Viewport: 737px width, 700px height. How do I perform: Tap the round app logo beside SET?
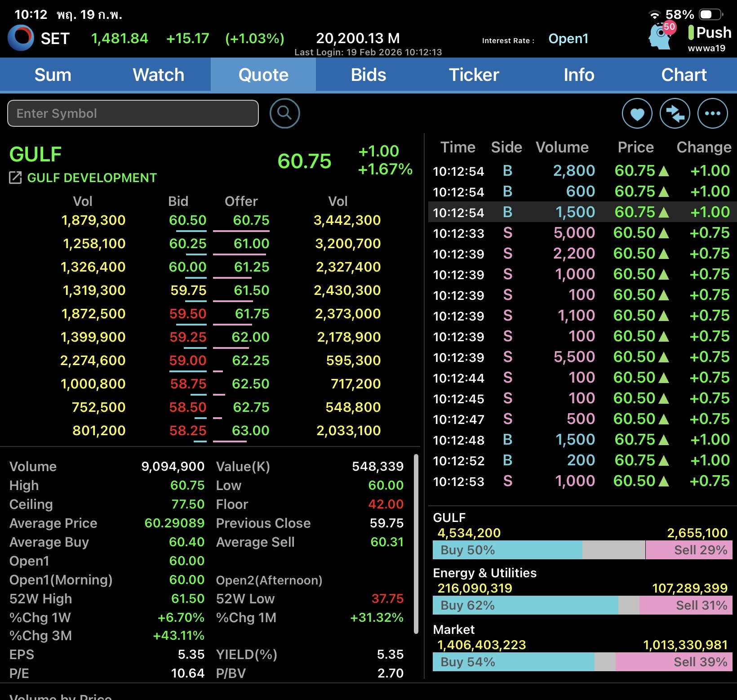point(21,38)
